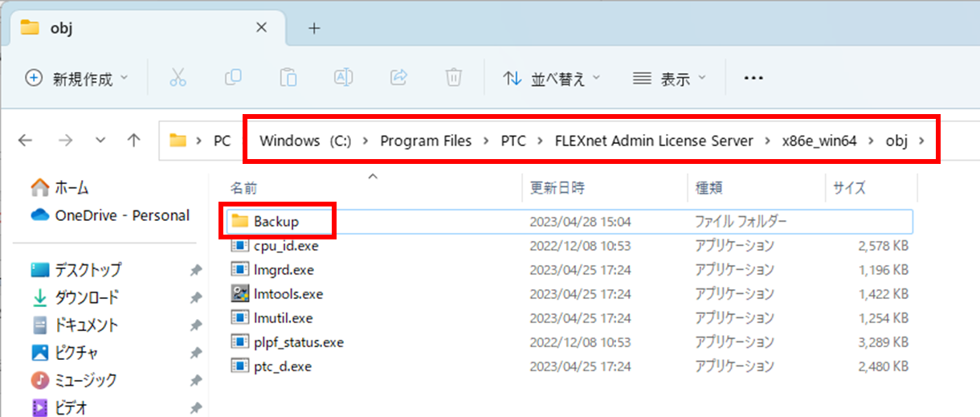Add a new tab with plus button
This screenshot has height=417, width=980.
pyautogui.click(x=314, y=28)
